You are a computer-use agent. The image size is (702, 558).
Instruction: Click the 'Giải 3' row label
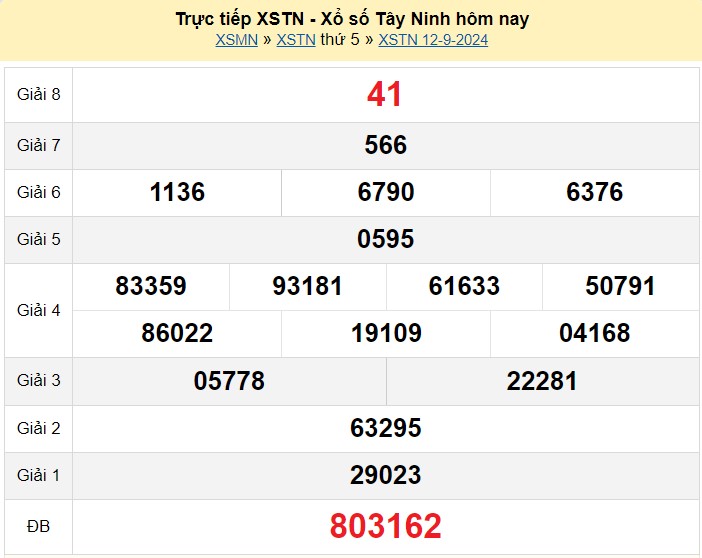(39, 380)
